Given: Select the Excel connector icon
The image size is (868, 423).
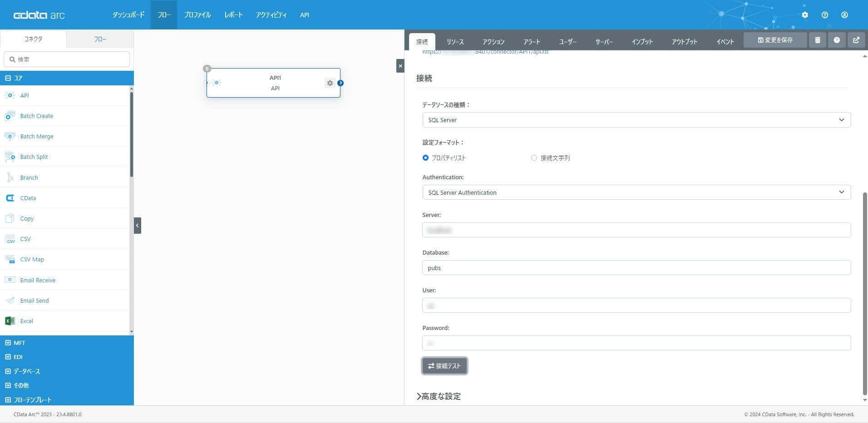Looking at the screenshot, I should [x=10, y=321].
